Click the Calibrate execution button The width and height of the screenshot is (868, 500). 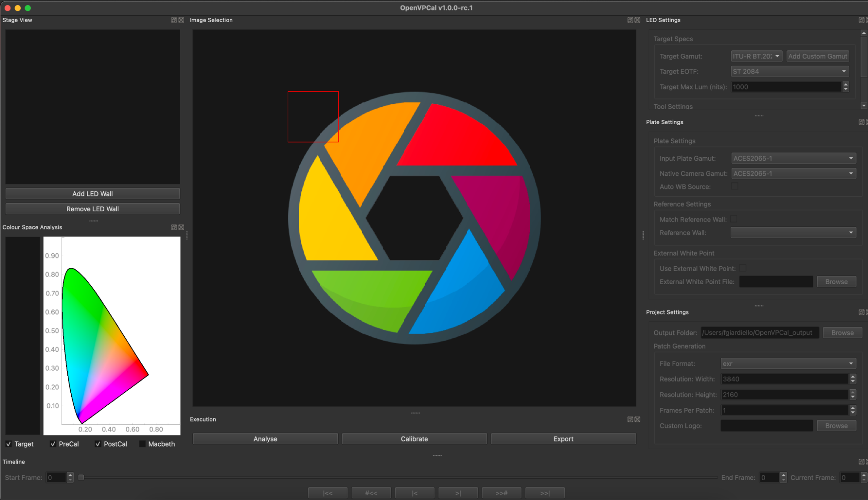[x=414, y=439]
